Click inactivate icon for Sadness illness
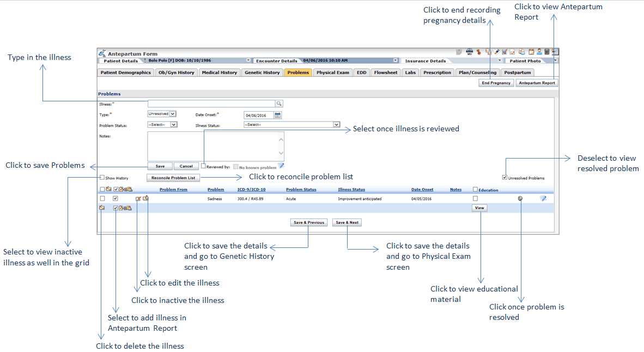The image size is (644, 352). click(x=138, y=199)
